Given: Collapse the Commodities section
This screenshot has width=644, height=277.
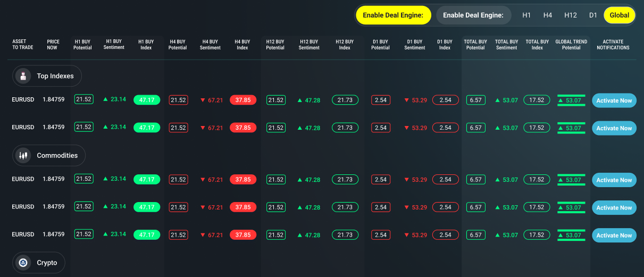Looking at the screenshot, I should click(x=49, y=156).
